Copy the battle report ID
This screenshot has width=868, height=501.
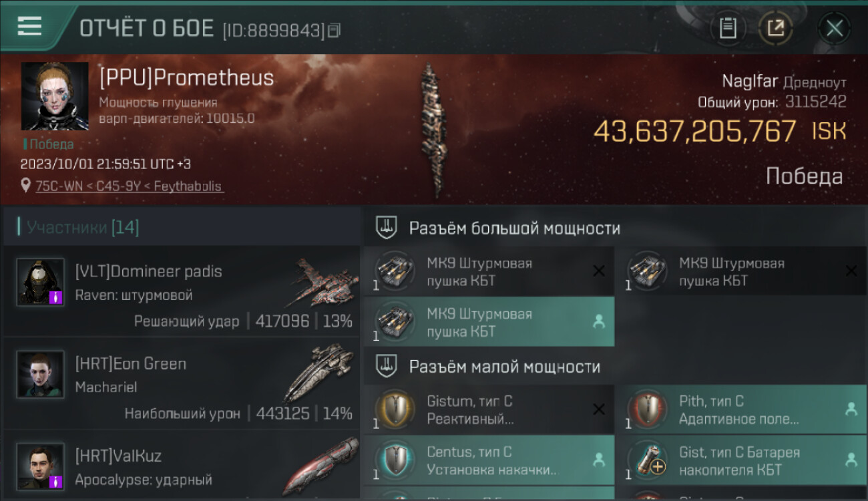point(335,30)
